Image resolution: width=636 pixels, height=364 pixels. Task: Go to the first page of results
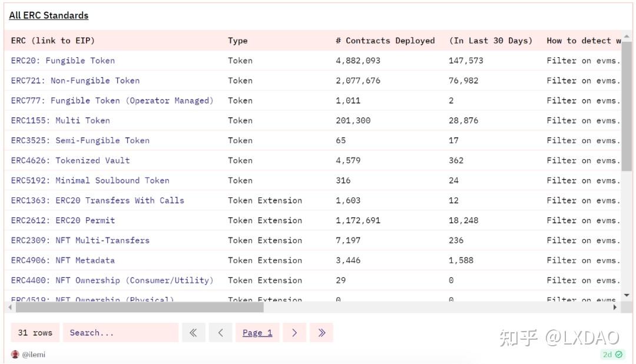tap(193, 333)
